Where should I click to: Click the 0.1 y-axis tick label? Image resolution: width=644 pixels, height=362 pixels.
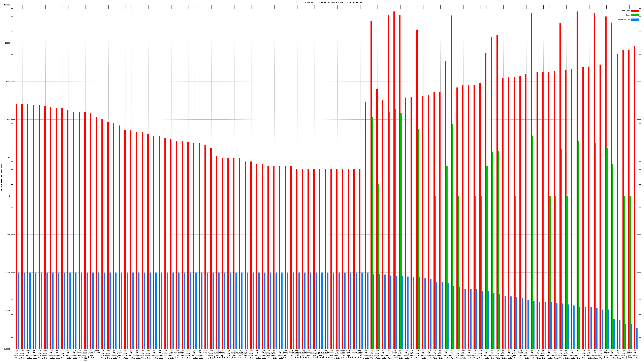[9, 234]
